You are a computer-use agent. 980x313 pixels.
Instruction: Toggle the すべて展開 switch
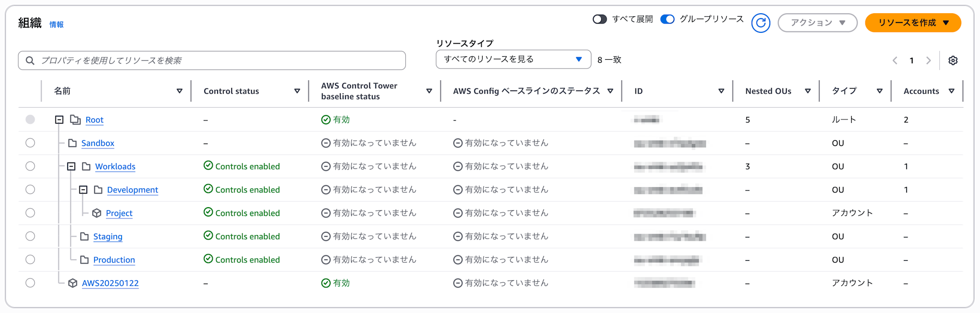600,19
